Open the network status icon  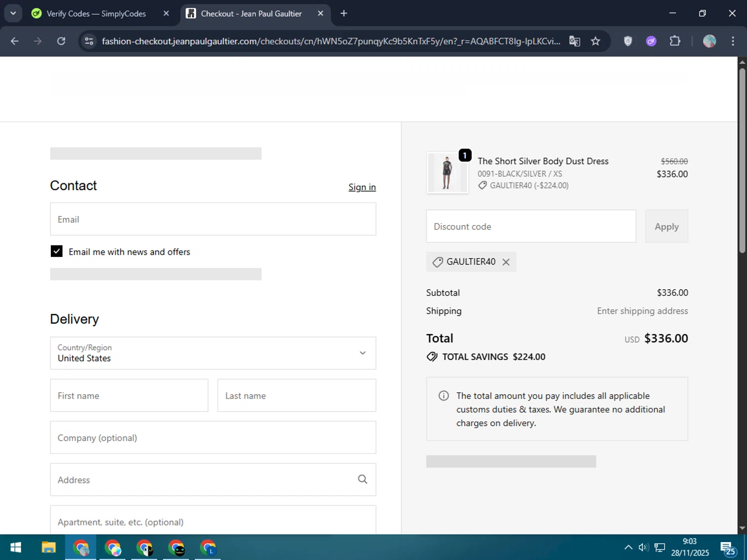(660, 548)
